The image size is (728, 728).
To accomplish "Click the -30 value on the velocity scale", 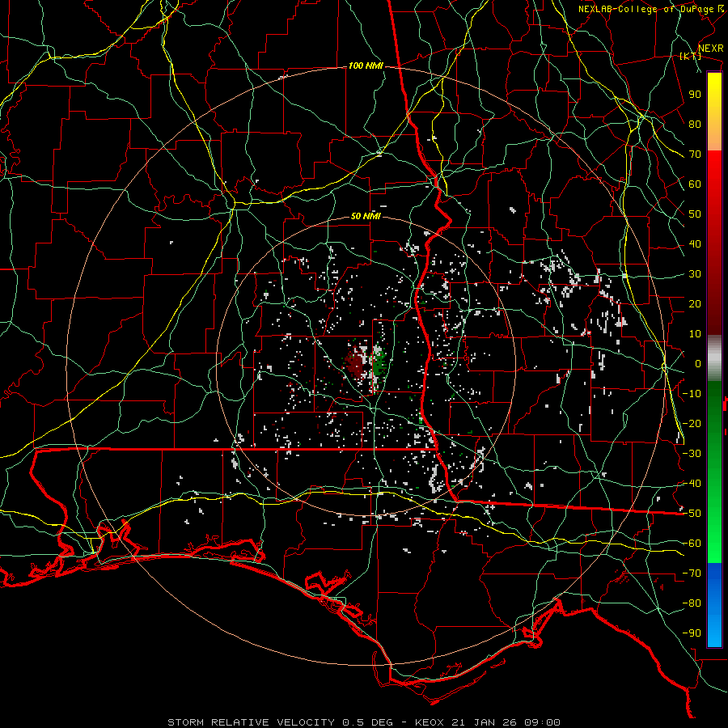I will (x=692, y=454).
